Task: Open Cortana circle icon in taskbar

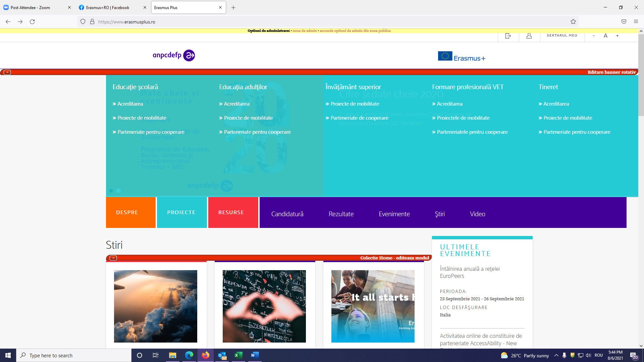Action: (x=140, y=355)
